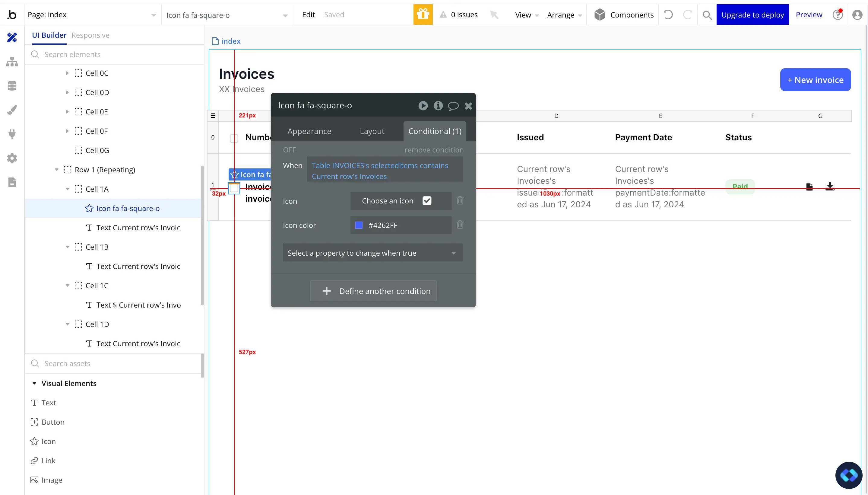Open the Logs document tab
The image size is (868, 495).
tap(12, 182)
